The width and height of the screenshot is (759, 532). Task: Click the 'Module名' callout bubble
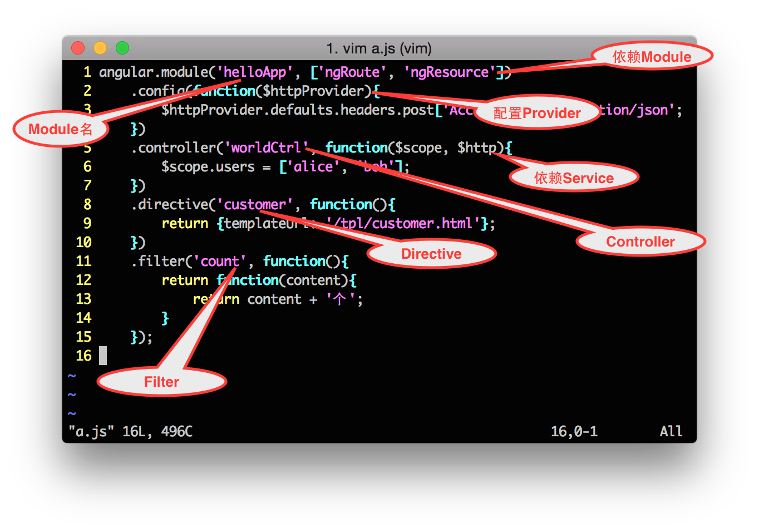click(60, 129)
